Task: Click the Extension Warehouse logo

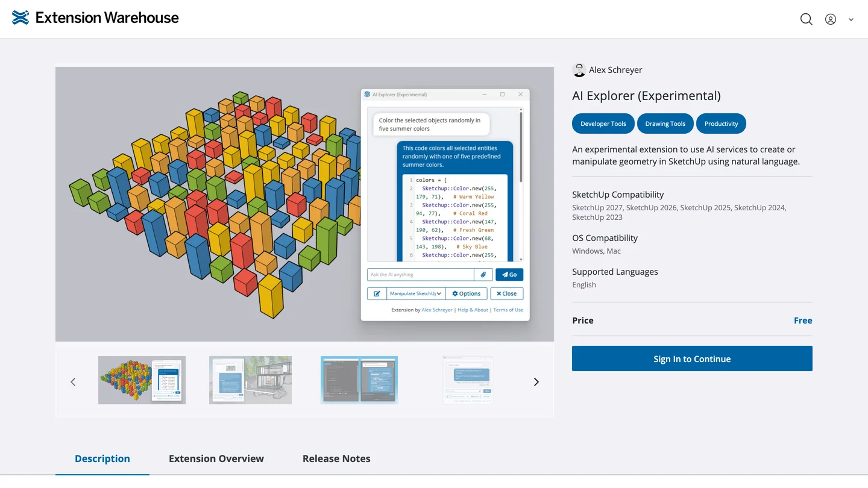Action: point(95,18)
